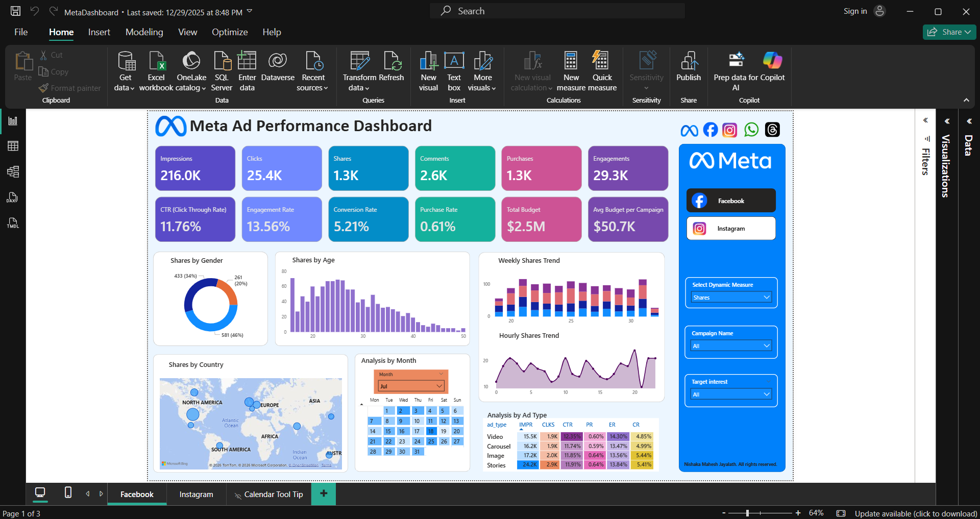
Task: Open the Select Dynamic Measure dropdown
Action: (731, 297)
